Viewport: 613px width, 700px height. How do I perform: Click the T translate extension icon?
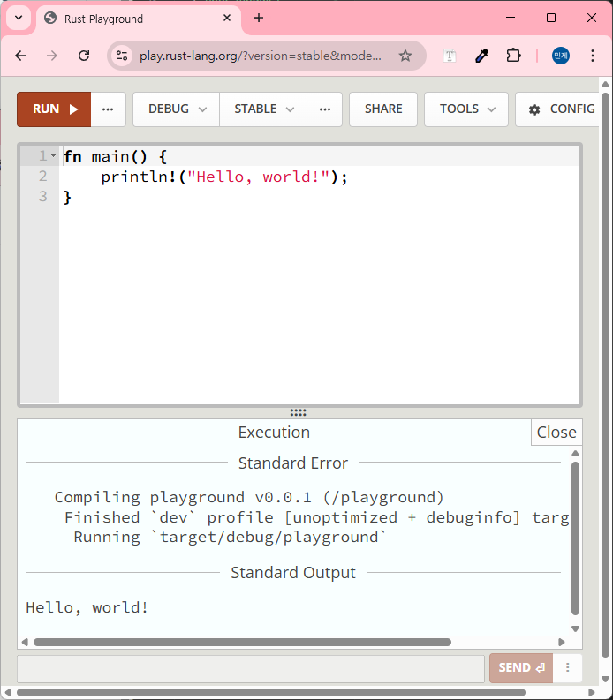click(450, 56)
